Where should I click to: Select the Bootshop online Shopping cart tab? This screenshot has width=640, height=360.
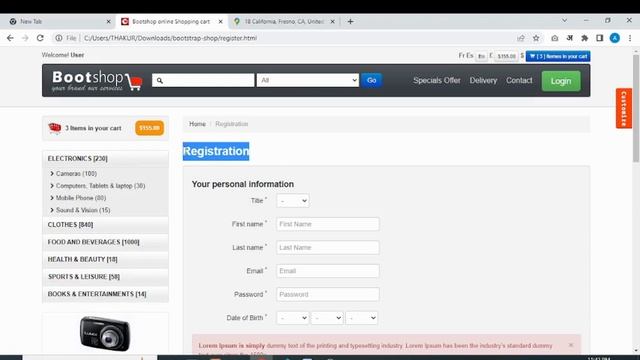[171, 21]
